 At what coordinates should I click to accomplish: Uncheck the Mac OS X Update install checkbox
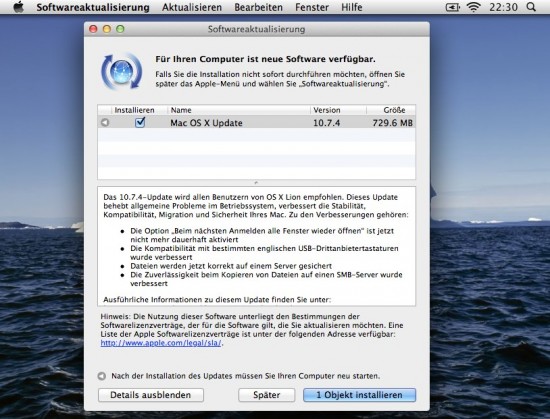click(140, 122)
